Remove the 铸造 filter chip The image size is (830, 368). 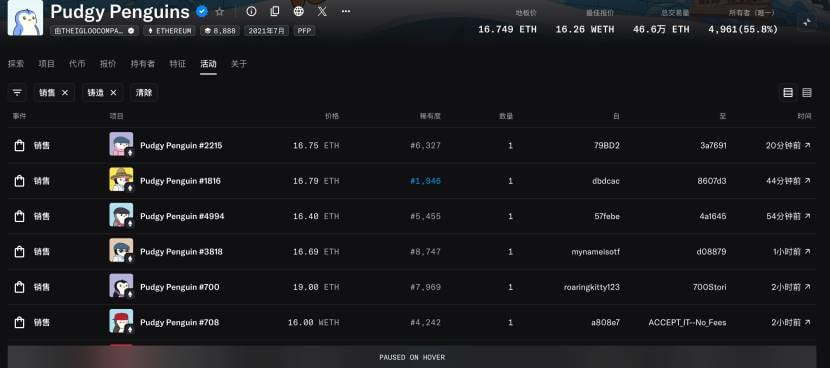click(113, 93)
